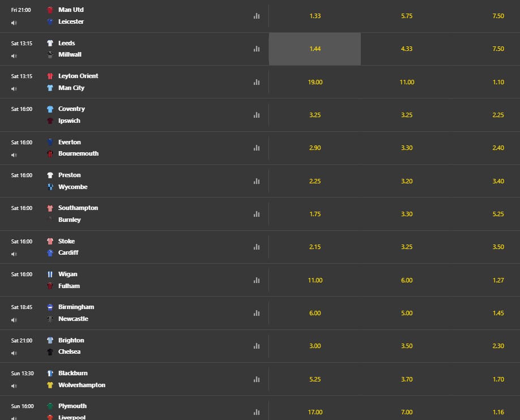This screenshot has width=520, height=420.
Task: Select Man City away win odds 1.10
Action: pyautogui.click(x=498, y=82)
